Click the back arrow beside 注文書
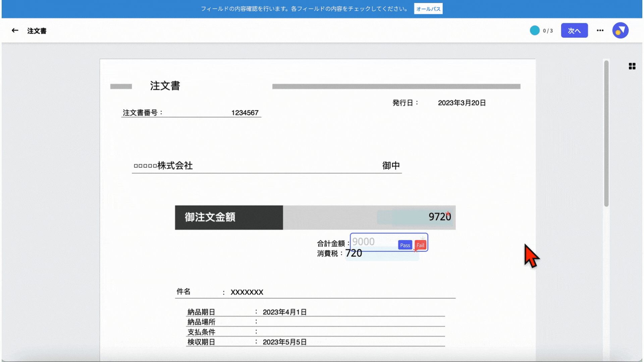 [15, 31]
